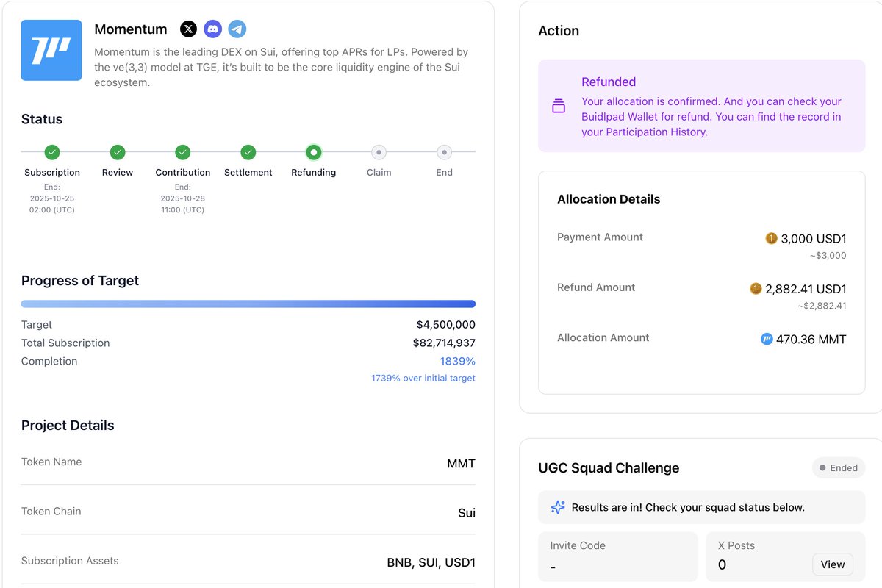882x588 pixels.
Task: Click the ~$3,000 payment dollar estimate
Action: [828, 256]
